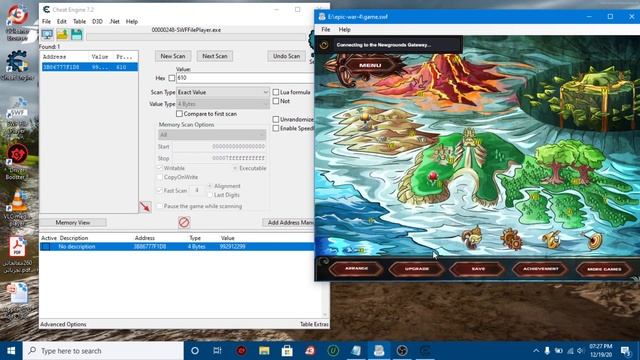Open notification center in system tray

click(x=626, y=351)
